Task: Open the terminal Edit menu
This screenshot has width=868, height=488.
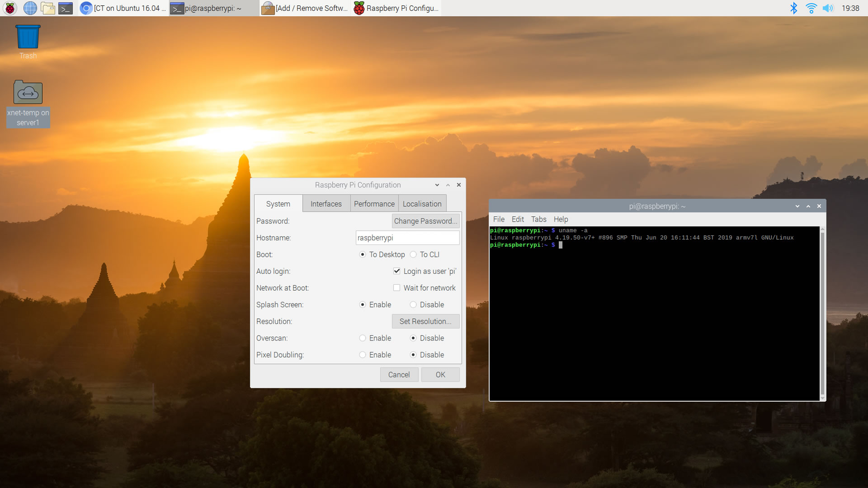Action: point(518,219)
